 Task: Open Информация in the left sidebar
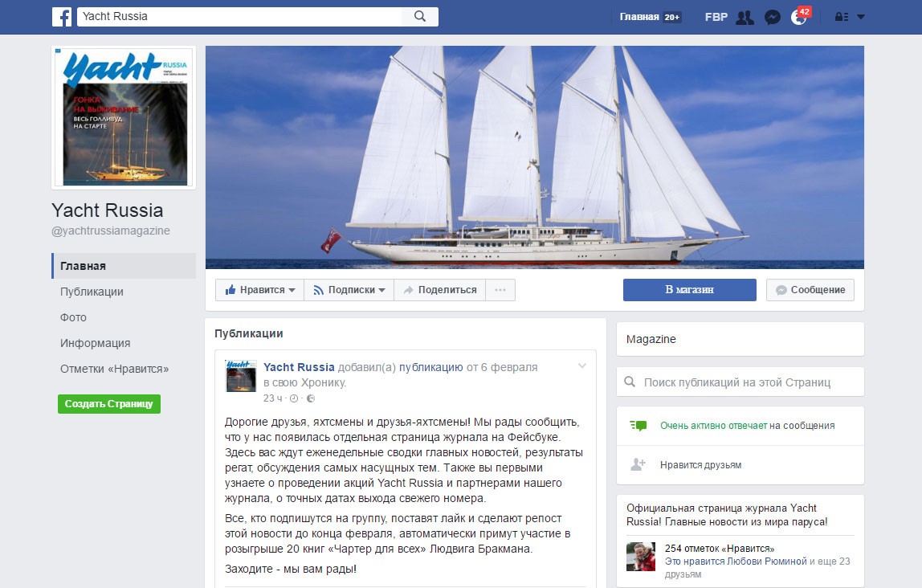(x=95, y=343)
